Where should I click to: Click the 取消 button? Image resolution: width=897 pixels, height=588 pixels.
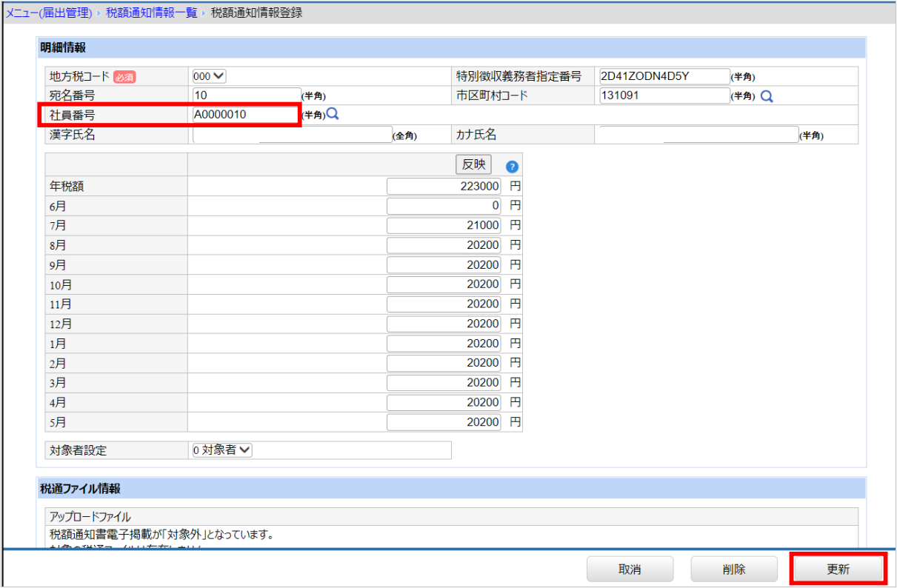point(630,569)
